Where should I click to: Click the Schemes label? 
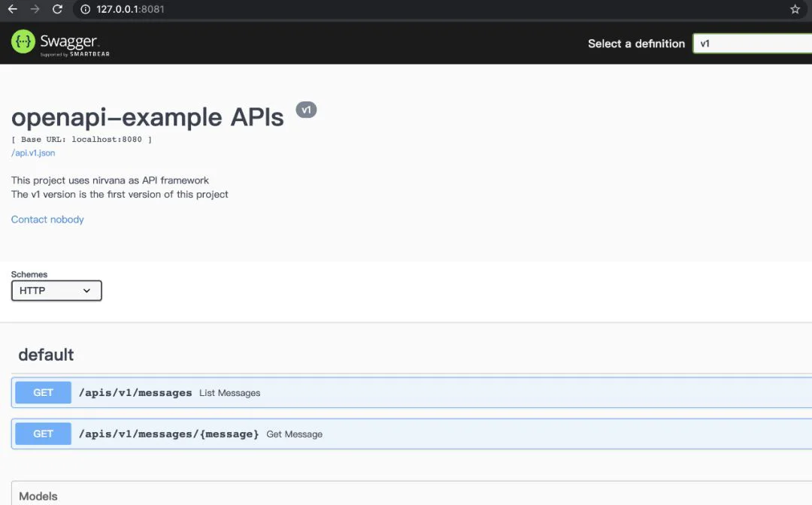pyautogui.click(x=29, y=274)
